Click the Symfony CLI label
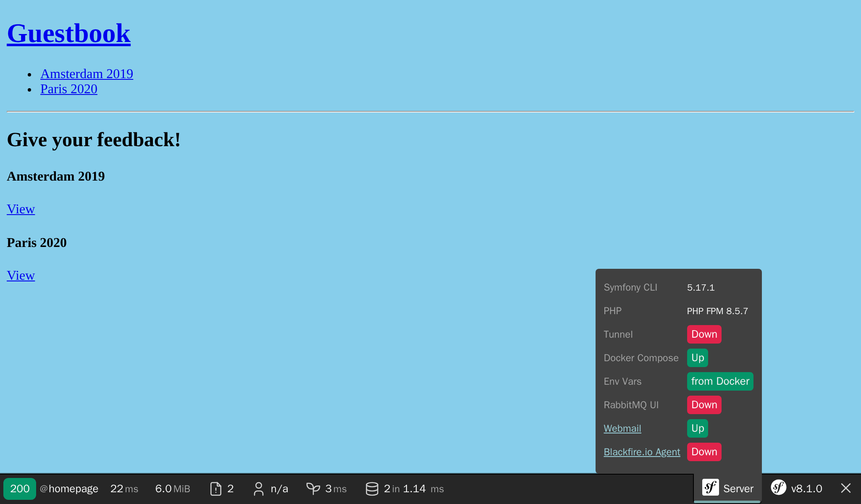Image resolution: width=861 pixels, height=504 pixels. [x=630, y=288]
